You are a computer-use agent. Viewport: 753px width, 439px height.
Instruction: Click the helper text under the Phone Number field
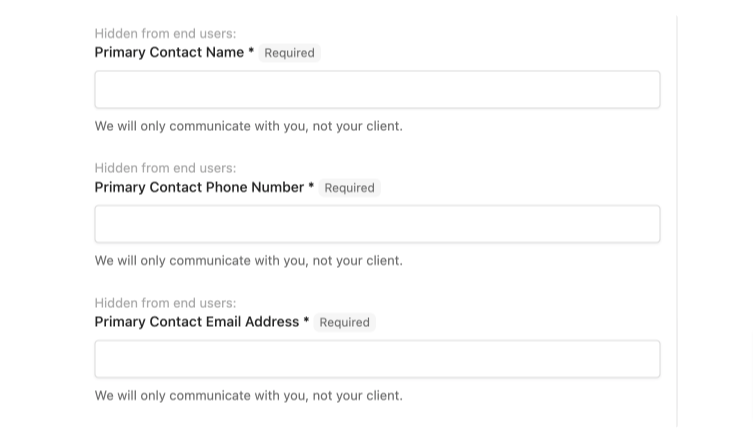pyautogui.click(x=248, y=261)
